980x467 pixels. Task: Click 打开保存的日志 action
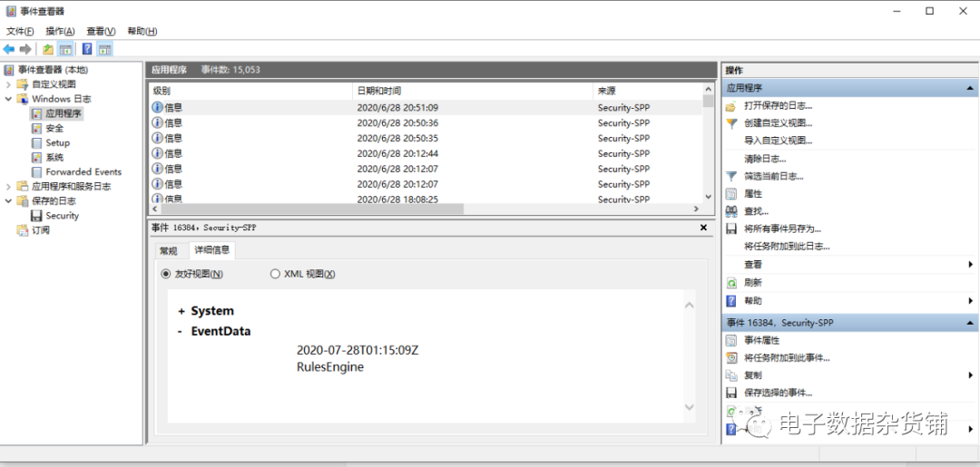pyautogui.click(x=779, y=106)
